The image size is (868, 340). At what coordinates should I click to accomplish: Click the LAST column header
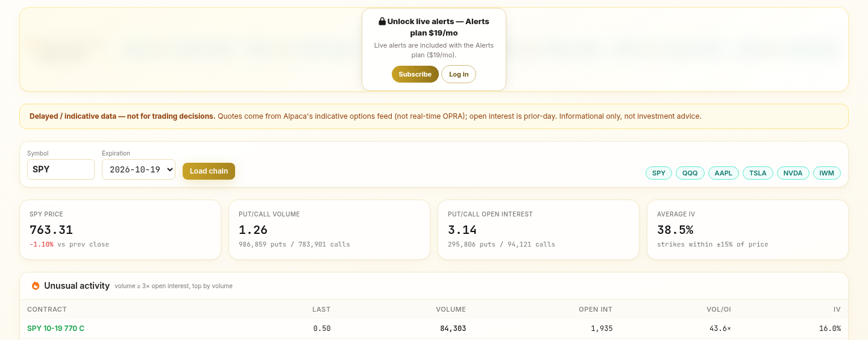pyautogui.click(x=321, y=309)
